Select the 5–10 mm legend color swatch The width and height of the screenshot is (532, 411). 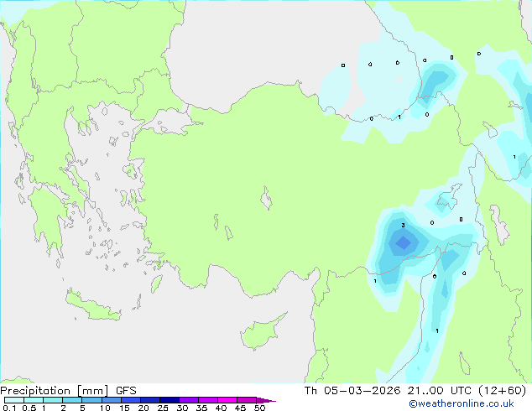click(91, 400)
